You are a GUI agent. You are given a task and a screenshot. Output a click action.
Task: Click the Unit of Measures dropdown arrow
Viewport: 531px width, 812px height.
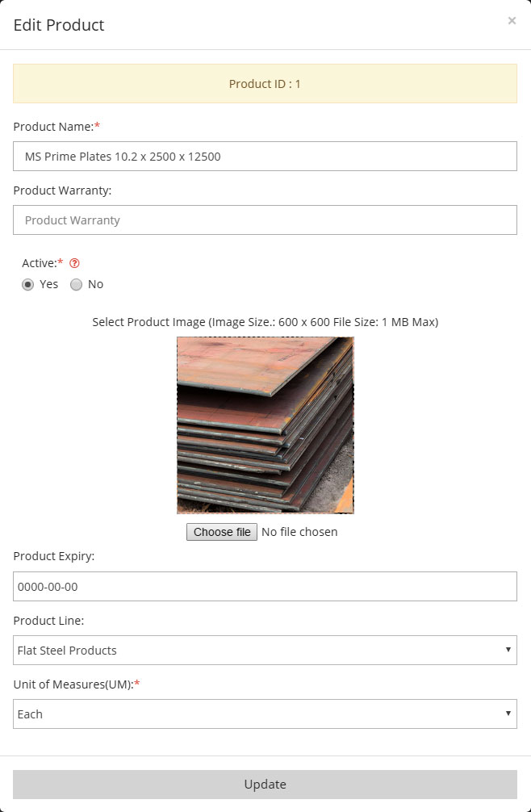[x=508, y=713]
